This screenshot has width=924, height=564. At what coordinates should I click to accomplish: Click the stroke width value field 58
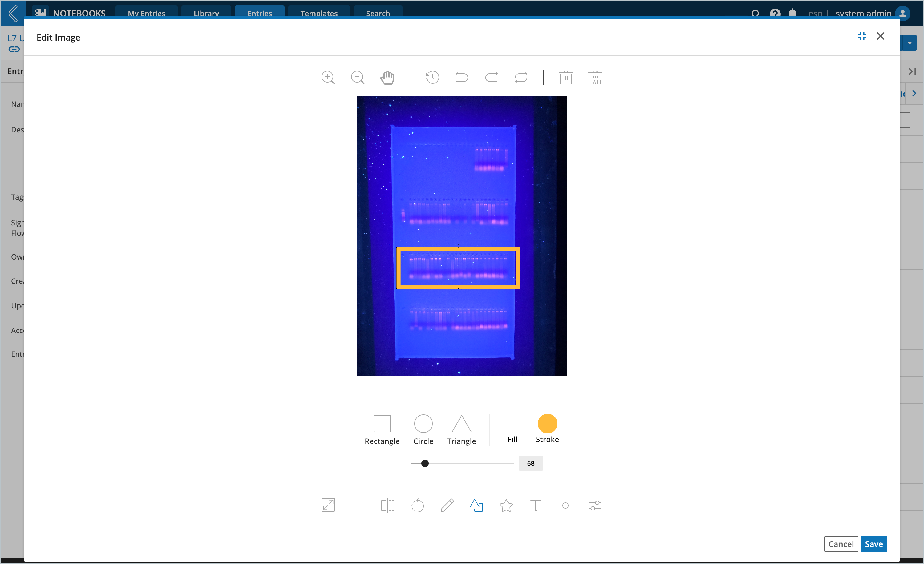[x=531, y=464]
